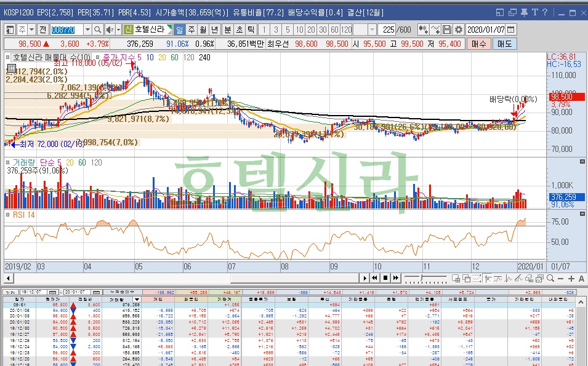Expand the dropdown arrow next to speaker icon
The width and height of the screenshot is (588, 366).
[x=118, y=30]
